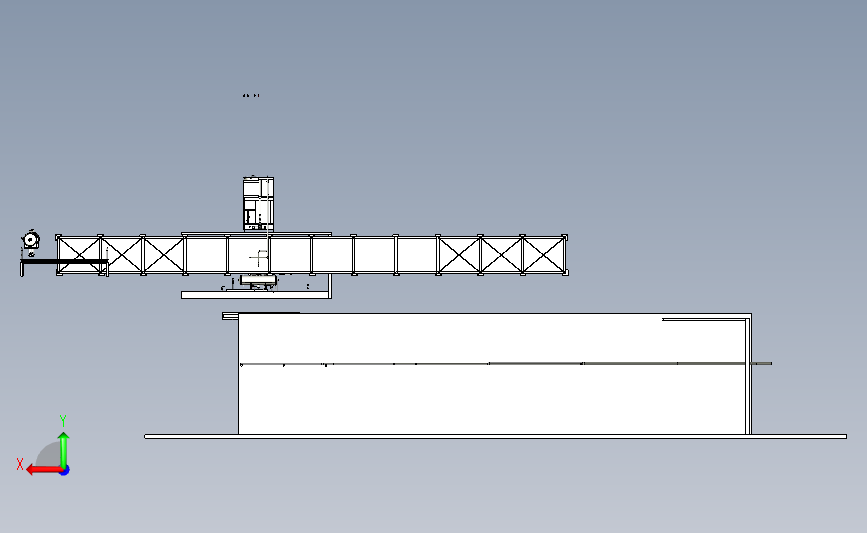Select the large rectangular tank body
Viewport: 867px width, 533px height.
click(494, 374)
